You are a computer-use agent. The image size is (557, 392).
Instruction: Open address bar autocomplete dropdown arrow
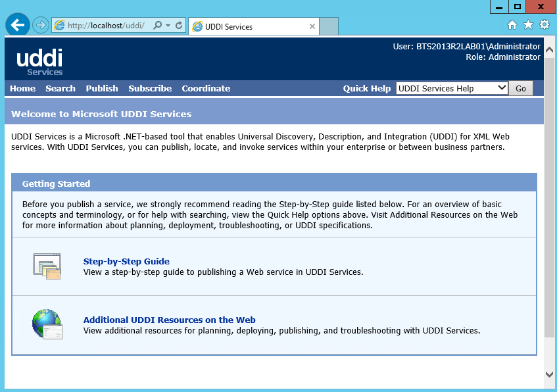tap(168, 26)
